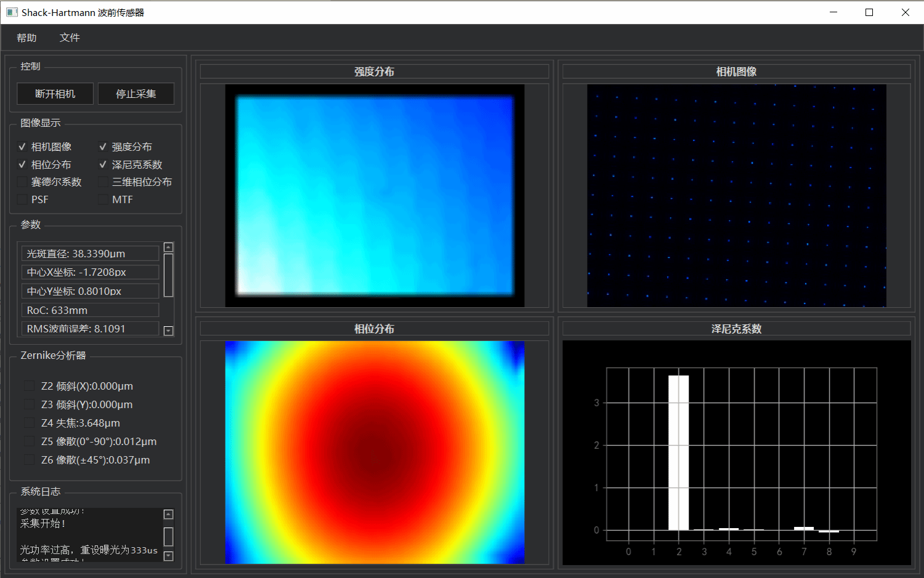Uncheck the 强度分布 checkbox
Screen dimensions: 924x578
click(103, 147)
